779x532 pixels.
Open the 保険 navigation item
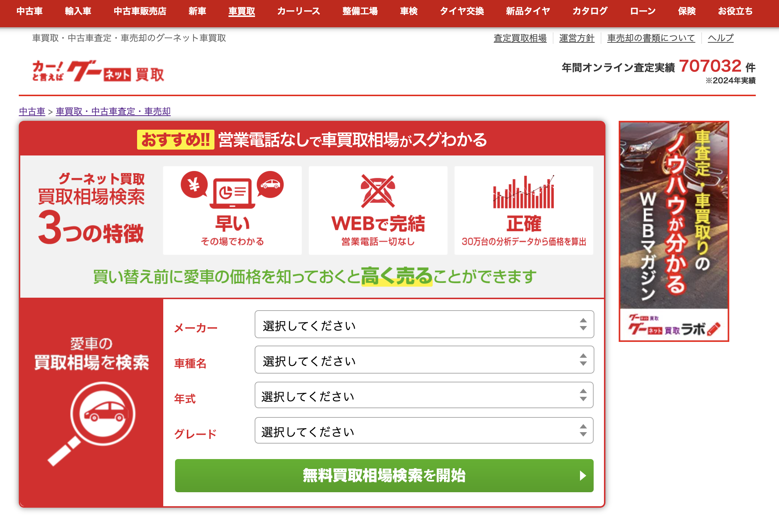click(687, 11)
